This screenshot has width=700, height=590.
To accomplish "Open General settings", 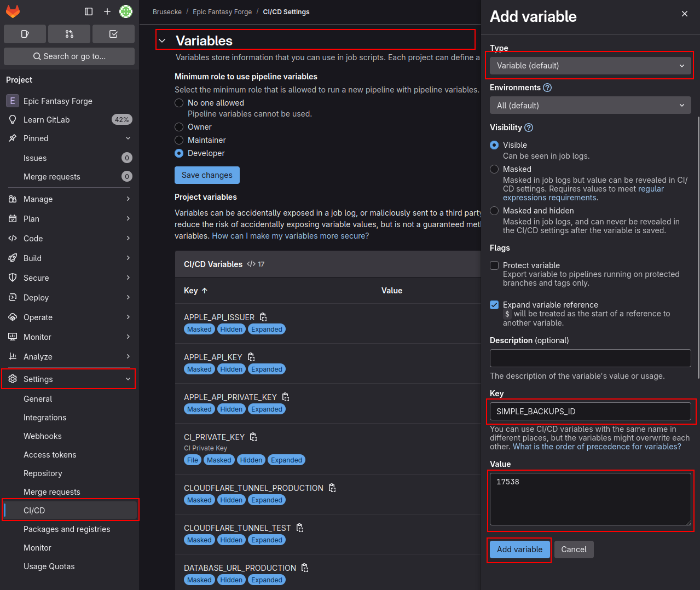I will click(x=68, y=399).
